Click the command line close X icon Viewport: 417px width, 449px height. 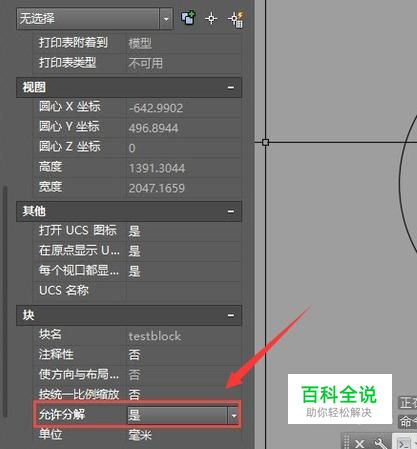point(359,444)
